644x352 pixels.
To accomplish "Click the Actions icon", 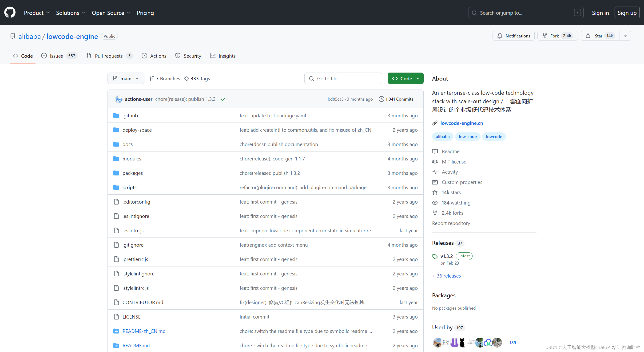I will coord(145,56).
